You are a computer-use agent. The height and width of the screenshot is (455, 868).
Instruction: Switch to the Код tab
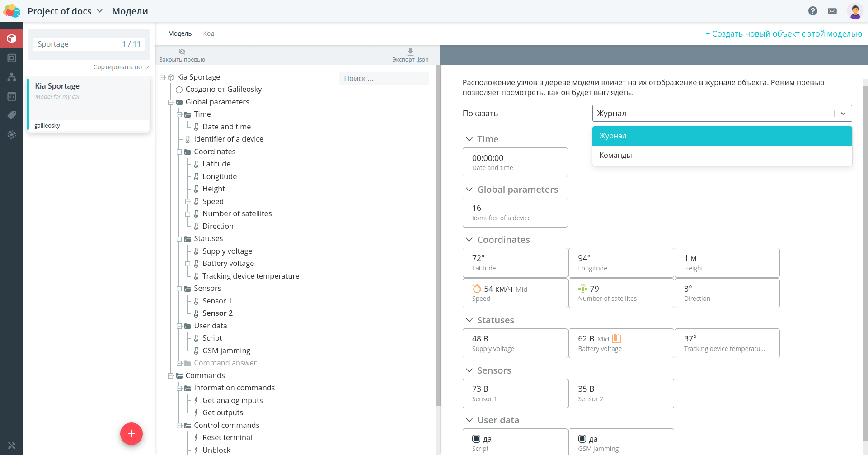(208, 33)
